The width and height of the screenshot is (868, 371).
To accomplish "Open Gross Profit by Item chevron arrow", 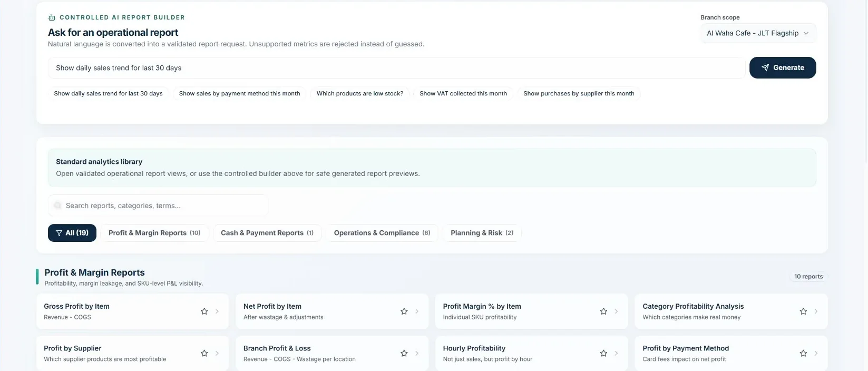I will 217,311.
